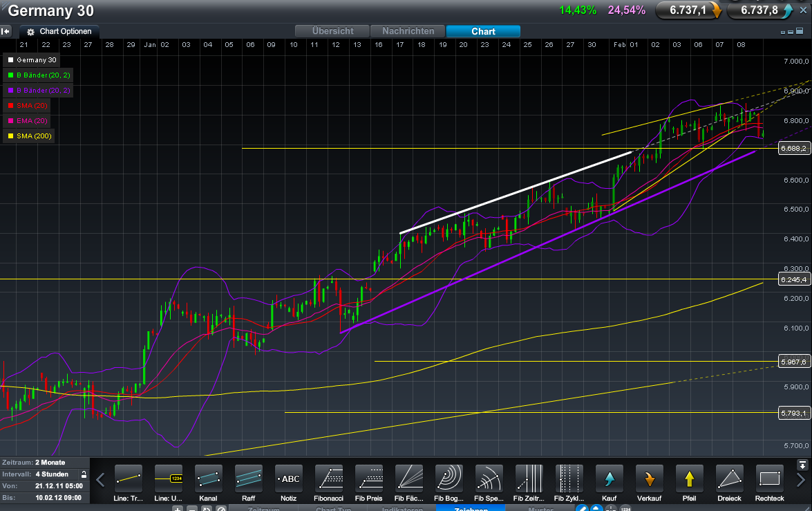Select the thick purple trend line on chart

tap(547, 241)
